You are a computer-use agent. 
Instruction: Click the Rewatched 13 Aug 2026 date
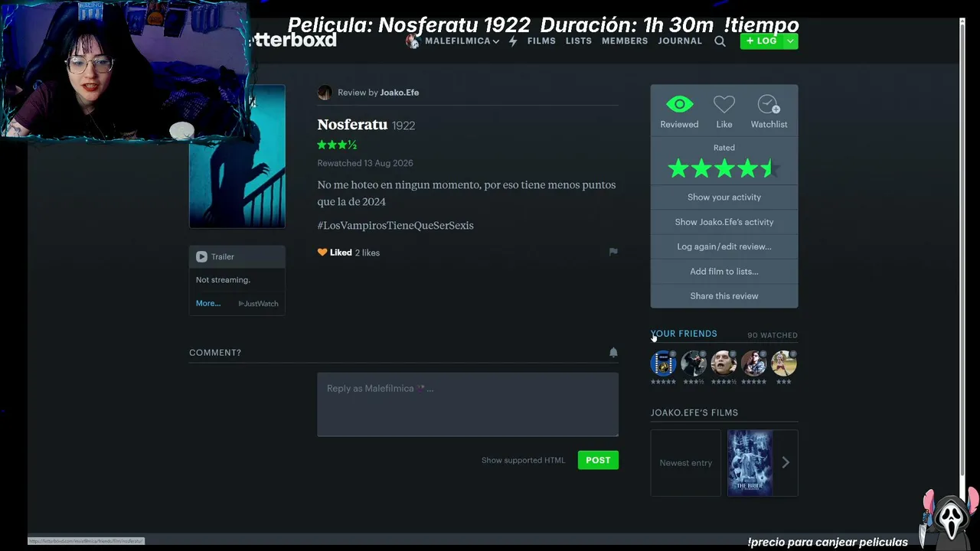tap(365, 163)
